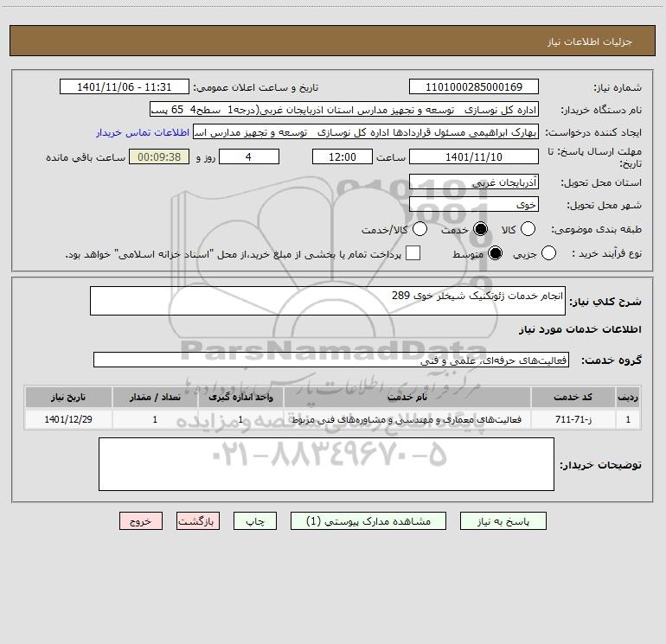Open the اطلاعات تماس خریدار link
Image resolution: width=666 pixels, height=644 pixels.
[143, 132]
